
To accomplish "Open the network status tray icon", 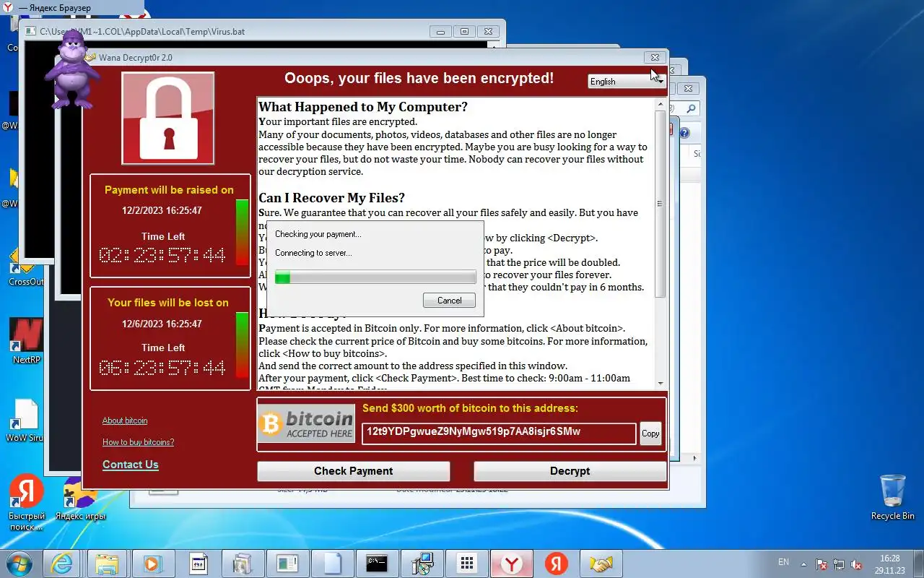I will coord(839,564).
